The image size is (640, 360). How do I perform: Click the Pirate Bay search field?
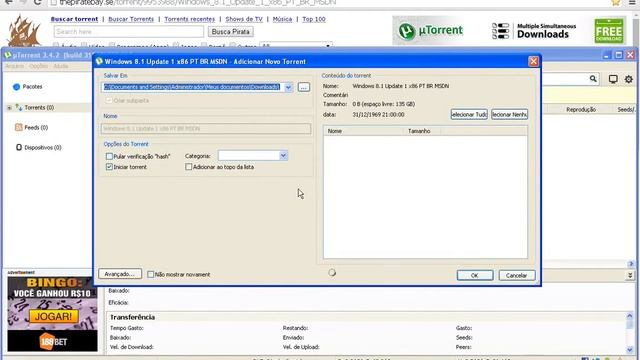pos(129,31)
